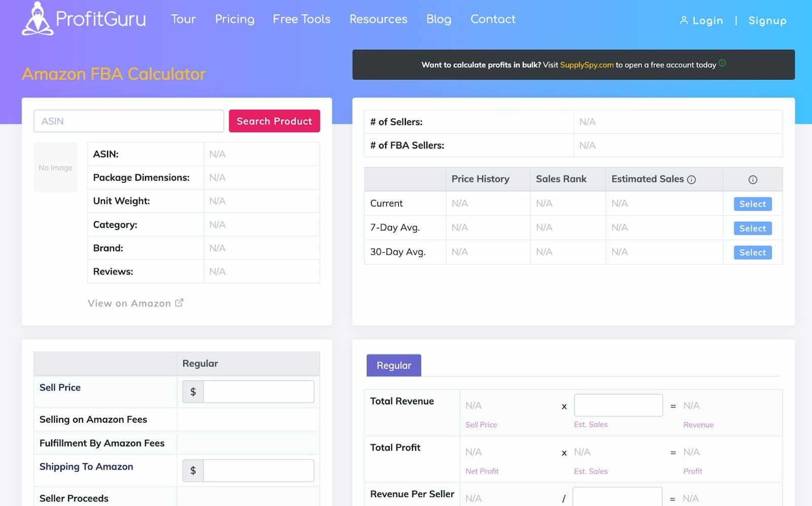Click the 'Category:' row label
The width and height of the screenshot is (812, 506).
(x=115, y=225)
